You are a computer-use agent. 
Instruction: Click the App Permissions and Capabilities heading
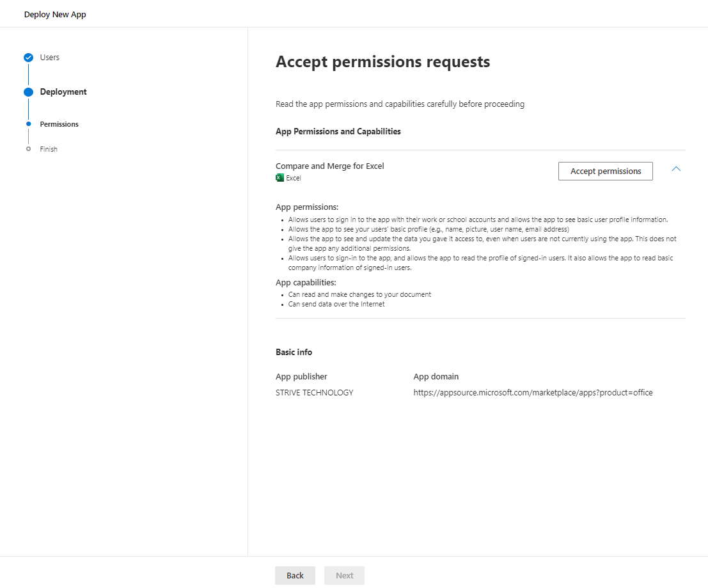point(338,131)
